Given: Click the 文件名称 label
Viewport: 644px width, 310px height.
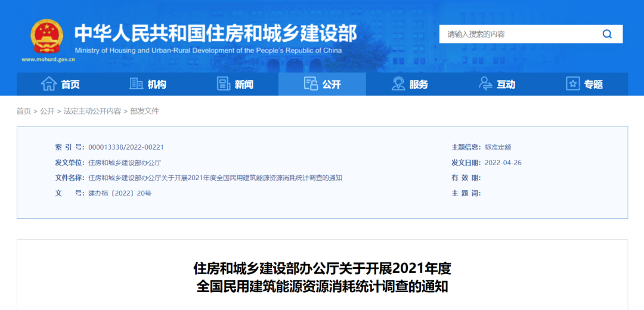Looking at the screenshot, I should click(x=70, y=178).
